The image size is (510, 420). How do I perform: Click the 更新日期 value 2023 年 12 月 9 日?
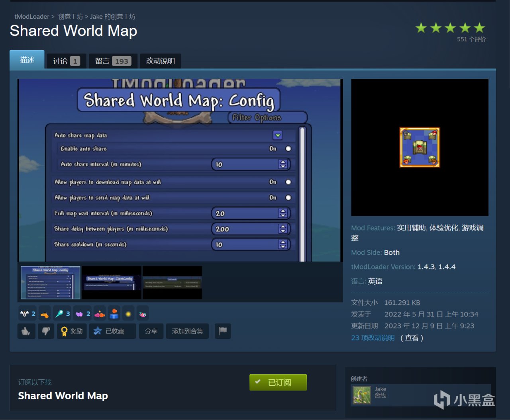click(x=429, y=326)
